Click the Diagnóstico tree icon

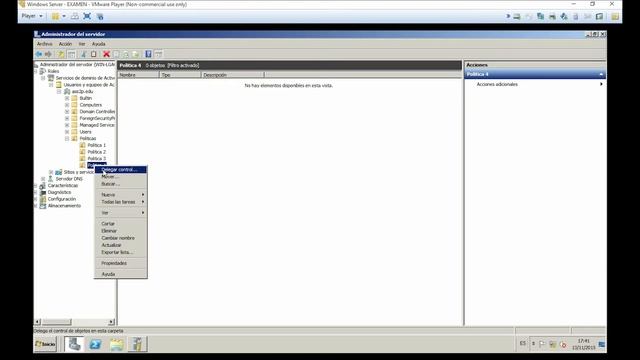(x=42, y=192)
